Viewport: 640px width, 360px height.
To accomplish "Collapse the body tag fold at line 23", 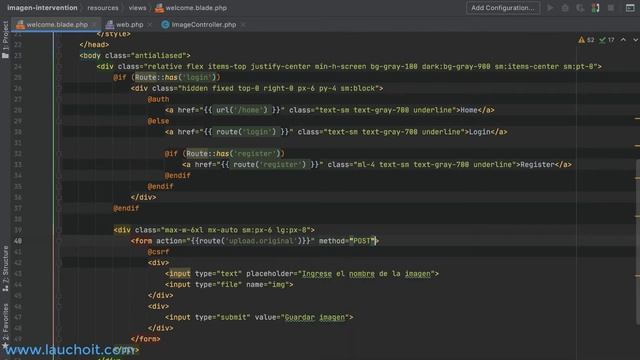I will coord(59,56).
